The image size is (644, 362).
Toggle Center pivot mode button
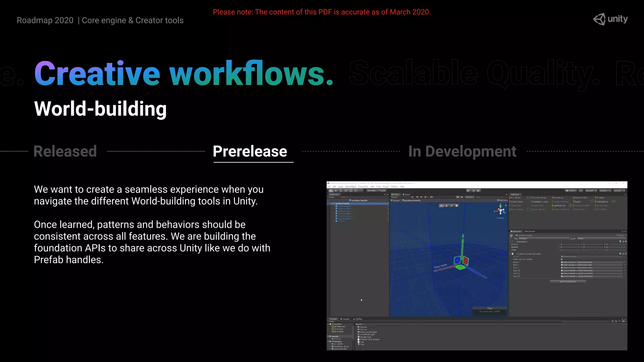[x=372, y=190]
